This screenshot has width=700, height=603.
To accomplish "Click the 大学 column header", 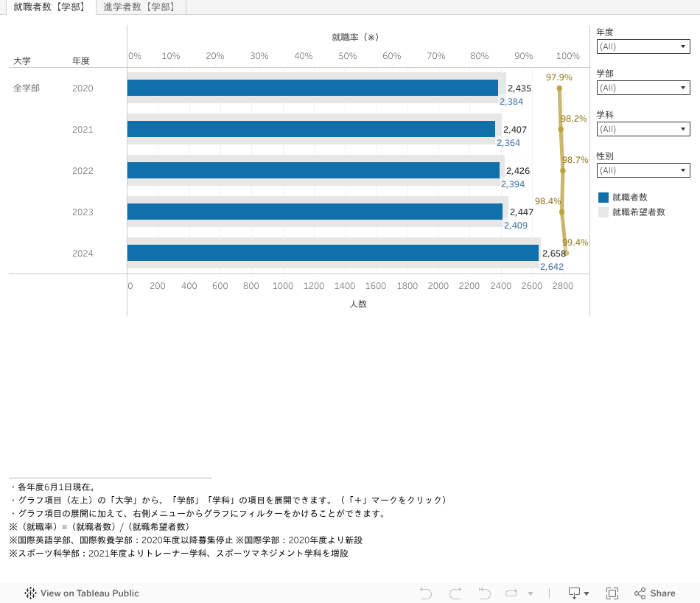I will pos(22,61).
